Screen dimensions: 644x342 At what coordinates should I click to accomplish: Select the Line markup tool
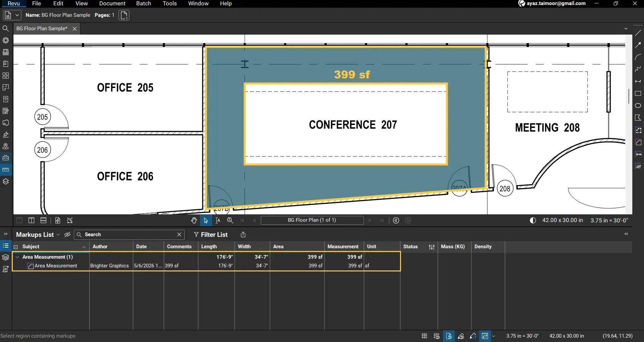coord(638,33)
